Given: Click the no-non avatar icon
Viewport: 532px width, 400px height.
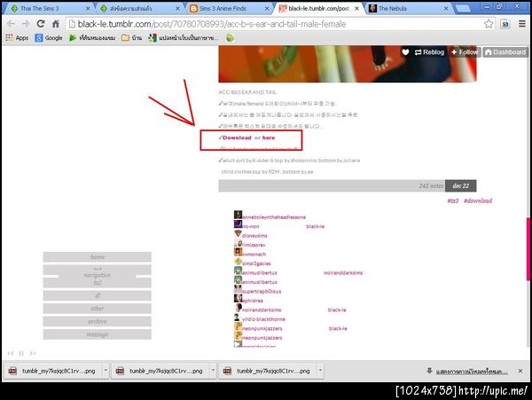Looking at the screenshot, I should click(238, 224).
